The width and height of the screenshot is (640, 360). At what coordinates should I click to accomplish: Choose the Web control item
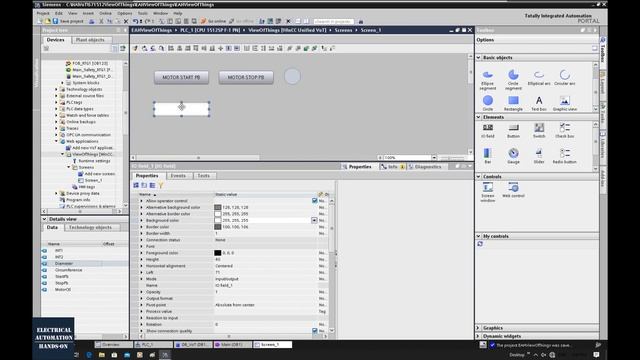pos(513,190)
